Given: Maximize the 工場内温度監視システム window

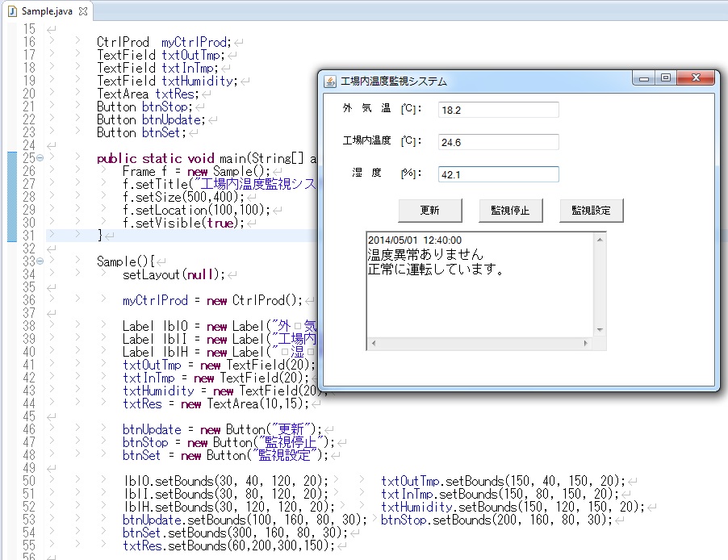Looking at the screenshot, I should (x=666, y=78).
